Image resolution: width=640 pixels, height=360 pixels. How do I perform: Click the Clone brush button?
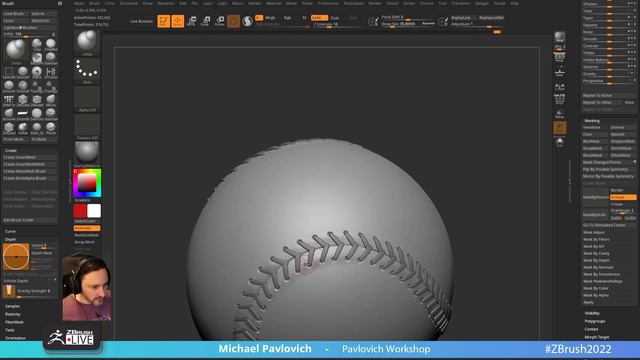coord(16,21)
